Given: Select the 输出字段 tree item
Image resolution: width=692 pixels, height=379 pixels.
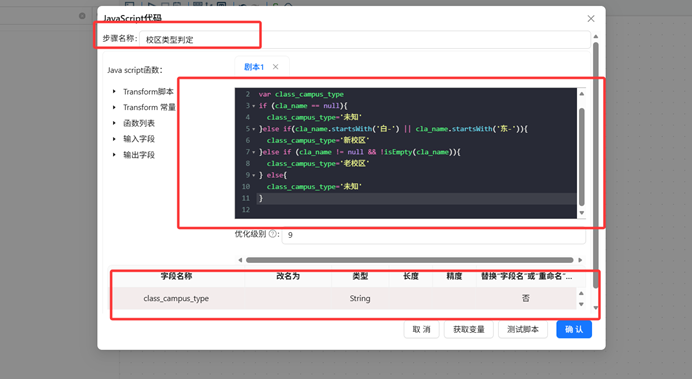Looking at the screenshot, I should coord(139,155).
